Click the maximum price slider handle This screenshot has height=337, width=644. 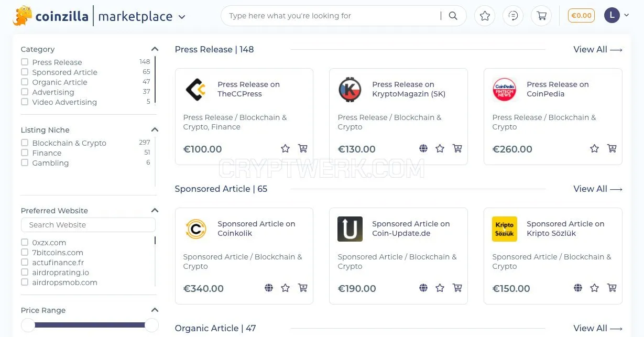pyautogui.click(x=151, y=325)
